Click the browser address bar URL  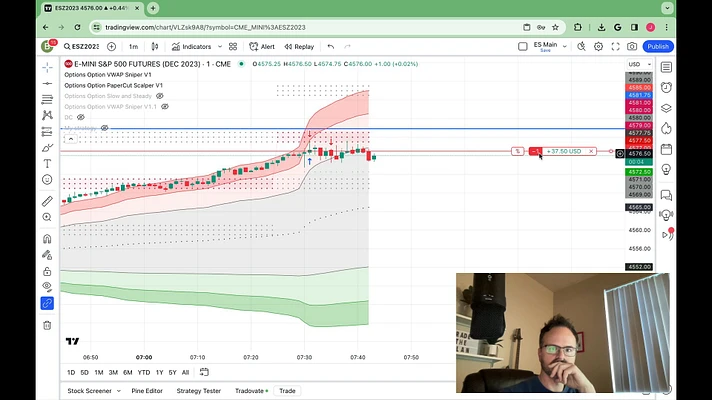click(205, 27)
